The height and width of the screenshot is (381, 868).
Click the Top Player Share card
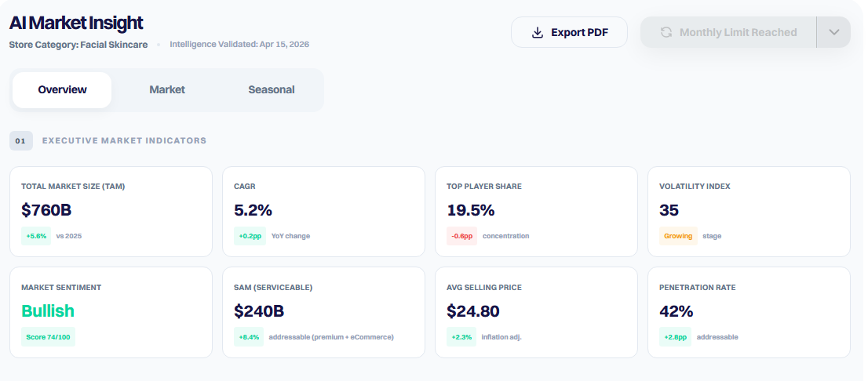click(536, 212)
